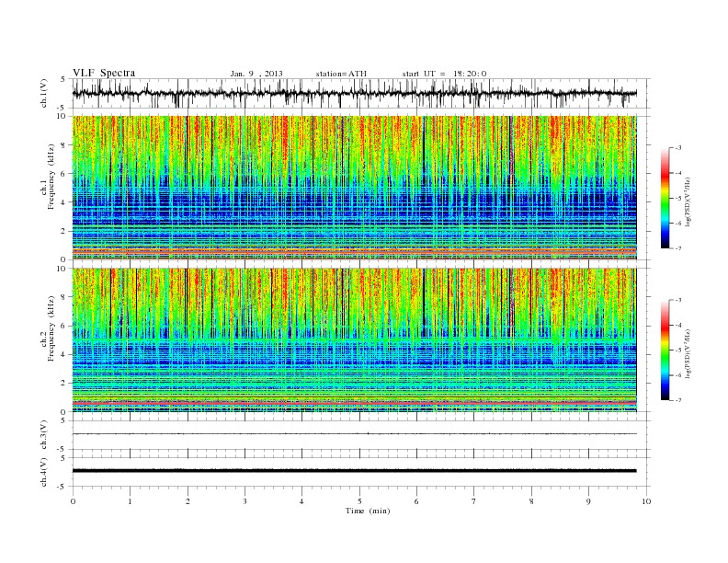
Task: Click the "9" tick on the time axis
Action: (588, 501)
